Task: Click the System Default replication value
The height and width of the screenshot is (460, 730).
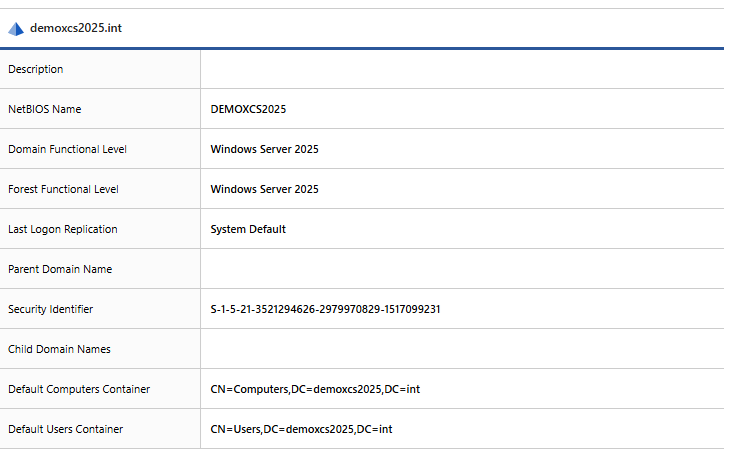Action: (x=248, y=229)
